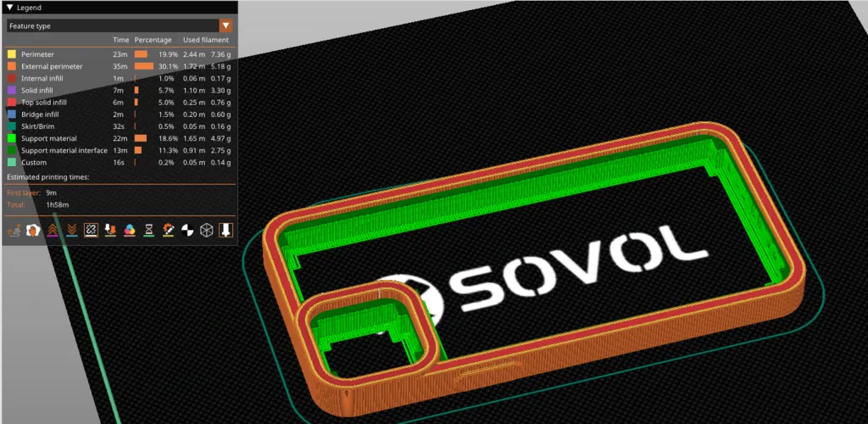Viewport: 868px width, 424px height.
Task: Toggle tool changes visibility icon
Action: [110, 231]
